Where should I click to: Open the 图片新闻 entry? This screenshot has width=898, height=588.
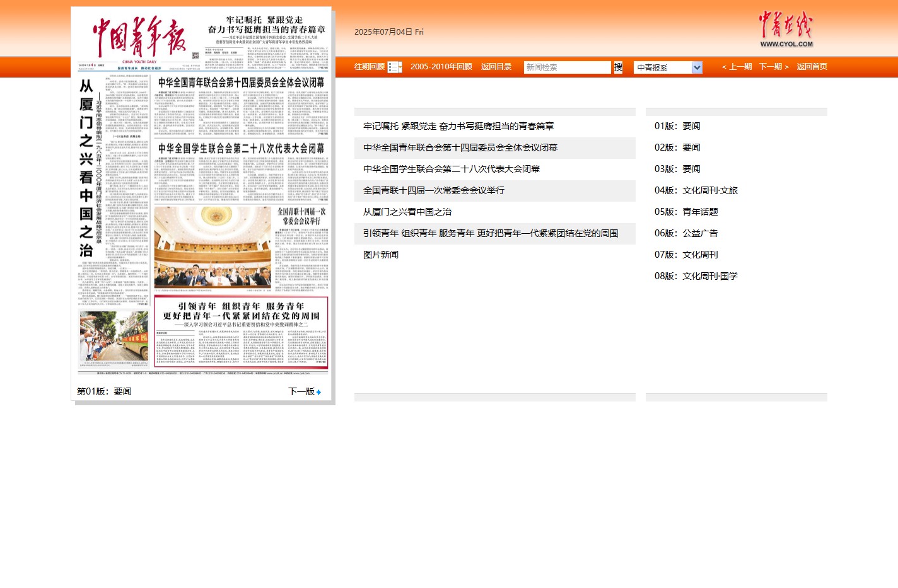click(381, 255)
